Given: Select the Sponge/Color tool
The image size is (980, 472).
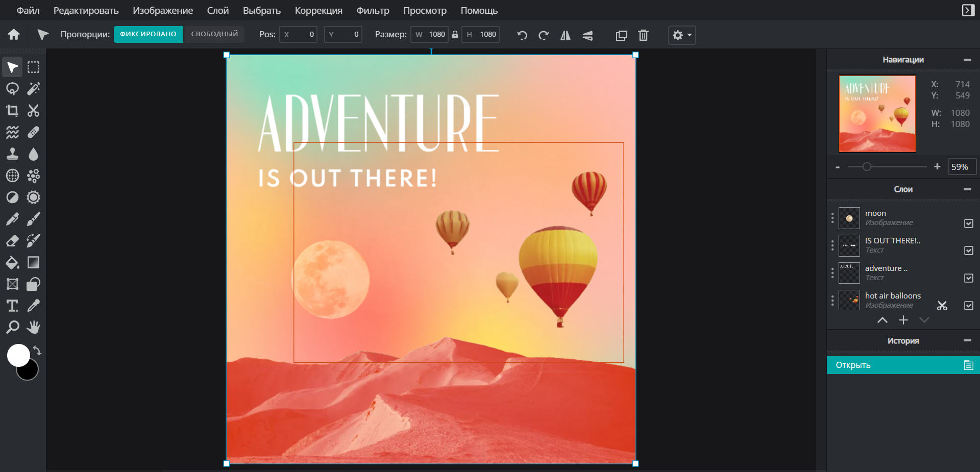Looking at the screenshot, I should coord(34,197).
